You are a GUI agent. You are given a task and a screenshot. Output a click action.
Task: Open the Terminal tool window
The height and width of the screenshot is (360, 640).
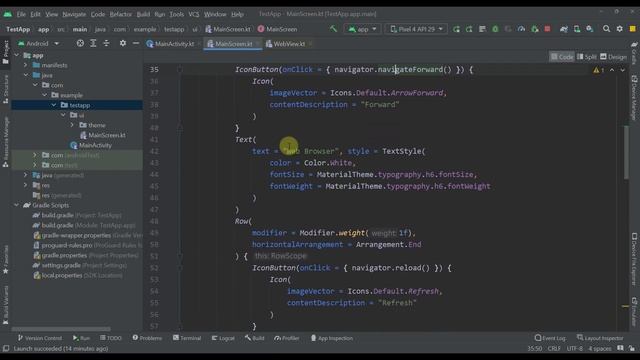(x=187, y=338)
